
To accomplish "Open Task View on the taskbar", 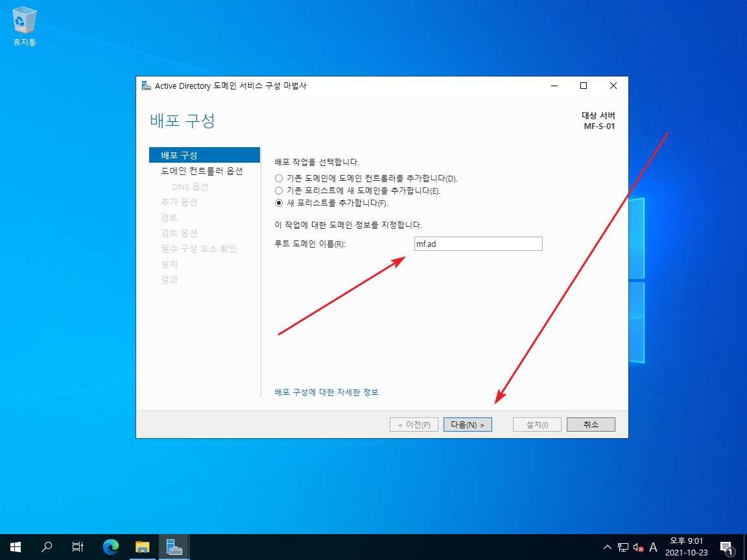I will (78, 547).
